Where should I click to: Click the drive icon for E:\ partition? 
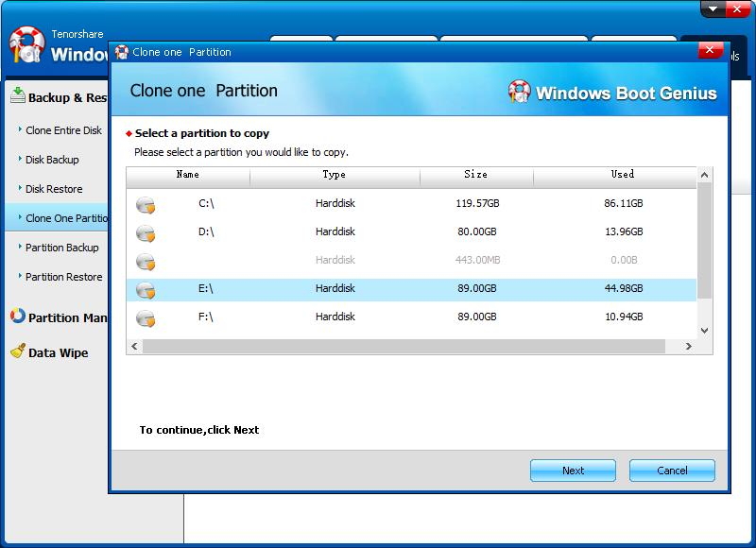pyautogui.click(x=146, y=290)
